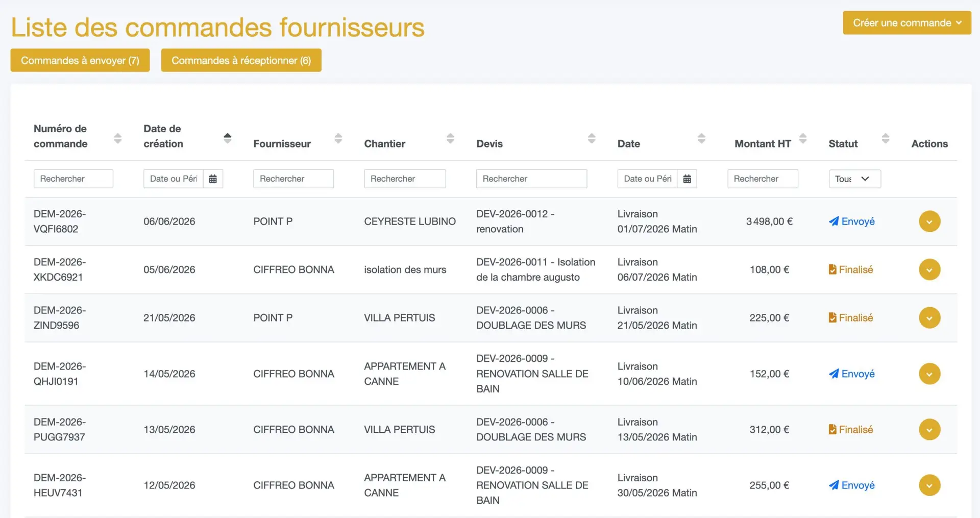Open calendar picker for Date de création filter

(x=213, y=179)
